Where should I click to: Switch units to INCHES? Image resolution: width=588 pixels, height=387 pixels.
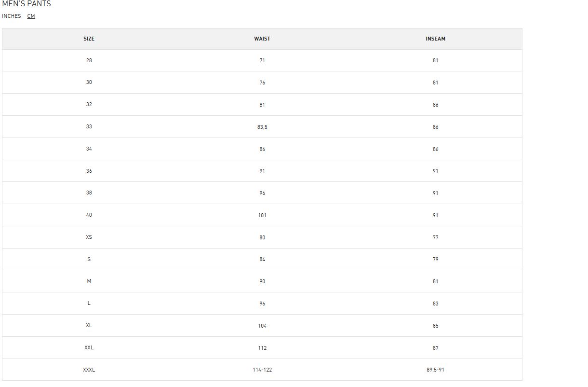tap(12, 16)
